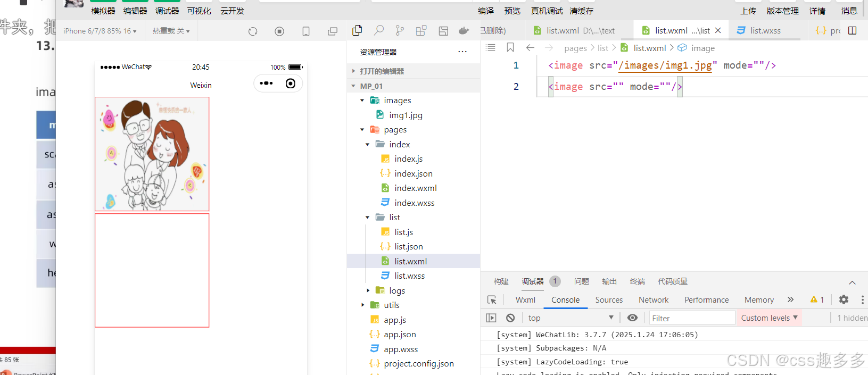Screen dimensions: 868x375
Task: Click the family cartoon image in simulator
Action: tap(152, 154)
